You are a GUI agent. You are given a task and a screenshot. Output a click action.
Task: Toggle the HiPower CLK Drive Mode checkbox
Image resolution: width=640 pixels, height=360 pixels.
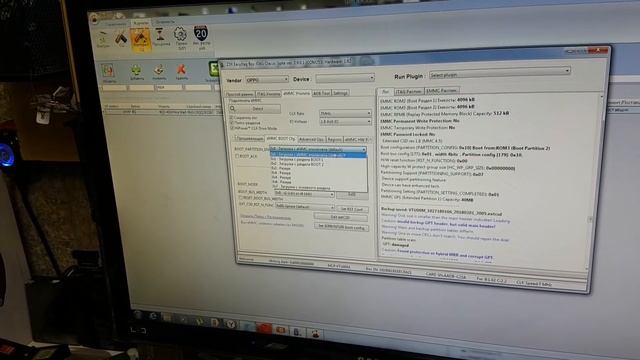[232, 128]
